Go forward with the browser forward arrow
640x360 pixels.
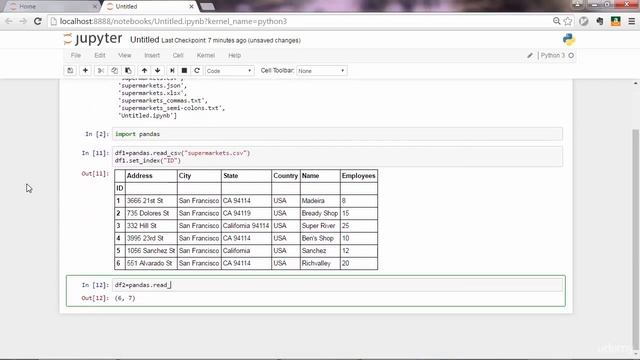[23, 21]
